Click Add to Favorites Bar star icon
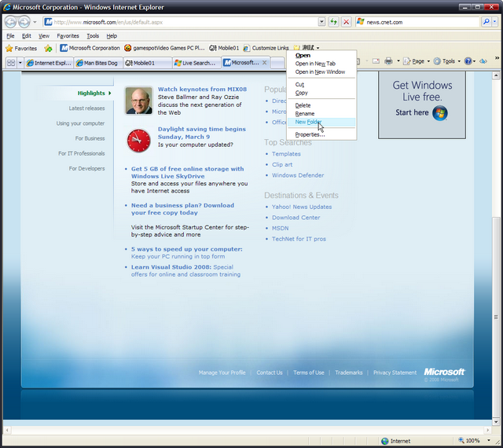The image size is (503, 448). point(48,49)
